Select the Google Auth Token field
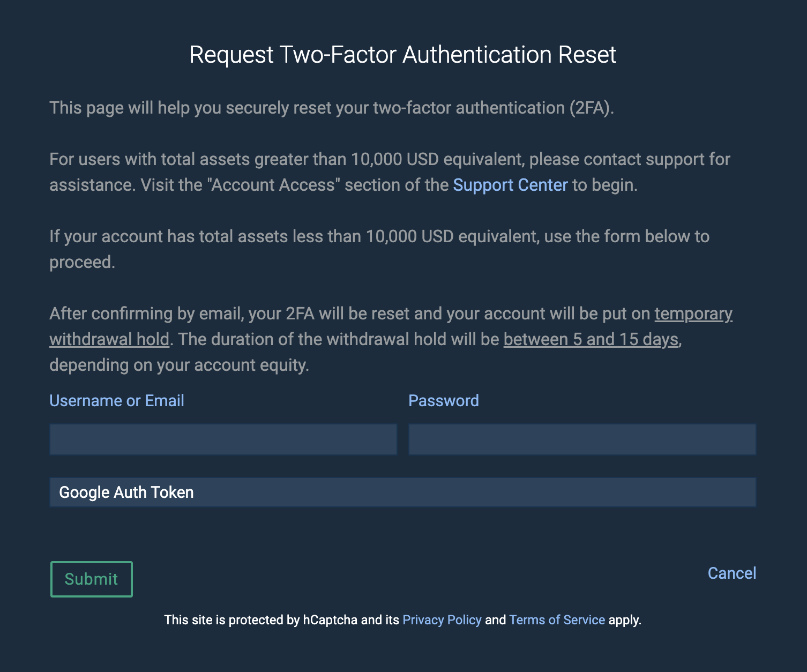807x672 pixels. (x=403, y=492)
